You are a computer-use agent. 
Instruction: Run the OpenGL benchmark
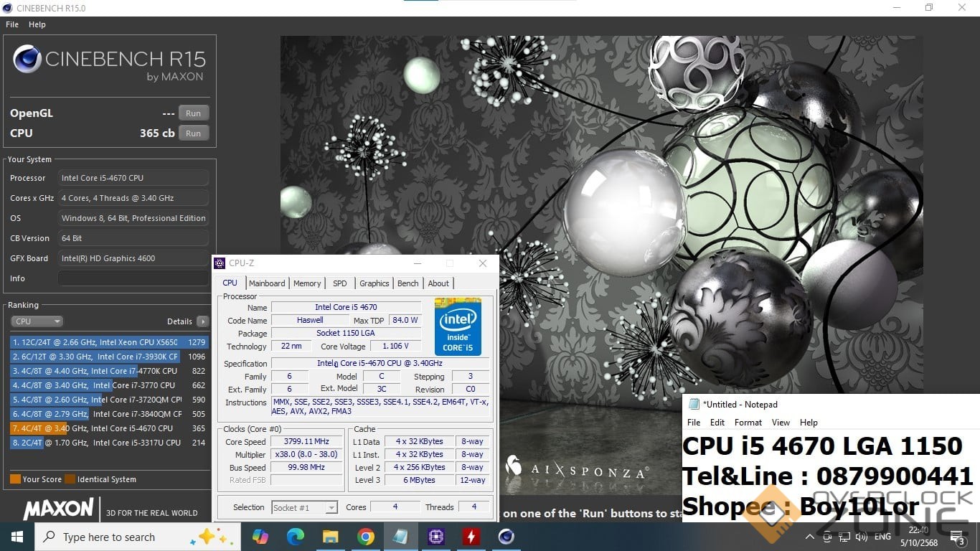pyautogui.click(x=194, y=113)
